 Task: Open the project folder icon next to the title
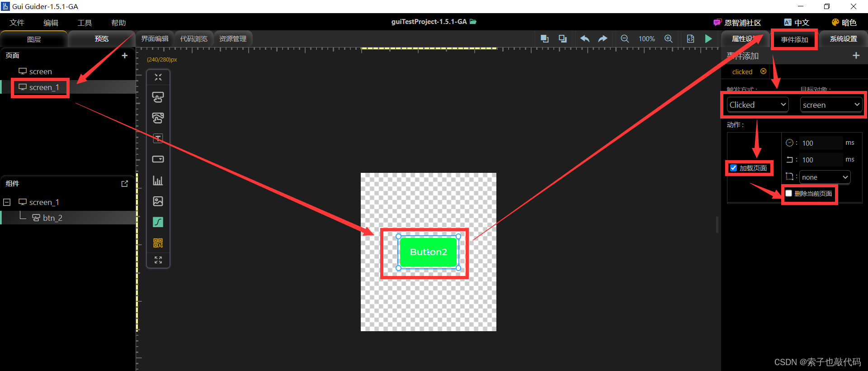[473, 22]
